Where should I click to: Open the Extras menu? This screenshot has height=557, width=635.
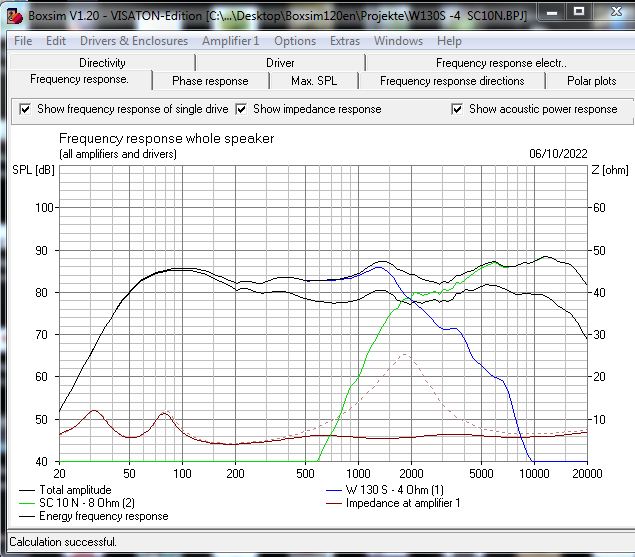click(345, 41)
